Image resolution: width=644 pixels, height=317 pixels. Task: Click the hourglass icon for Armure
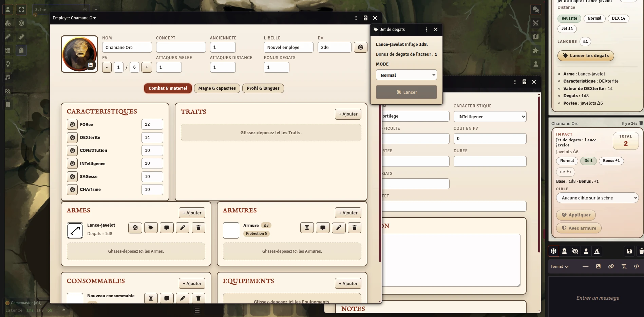(x=307, y=228)
